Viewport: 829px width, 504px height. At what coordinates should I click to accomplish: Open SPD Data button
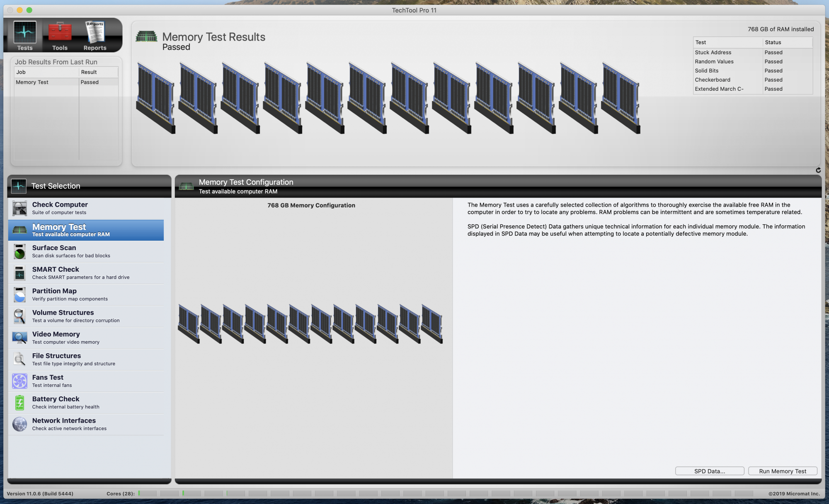[710, 471]
